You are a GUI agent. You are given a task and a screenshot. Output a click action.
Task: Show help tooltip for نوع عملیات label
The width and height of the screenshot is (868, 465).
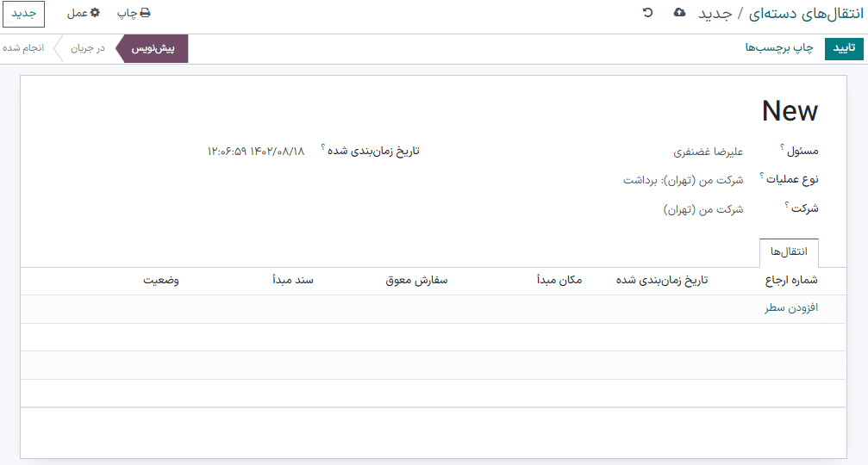pyautogui.click(x=762, y=176)
